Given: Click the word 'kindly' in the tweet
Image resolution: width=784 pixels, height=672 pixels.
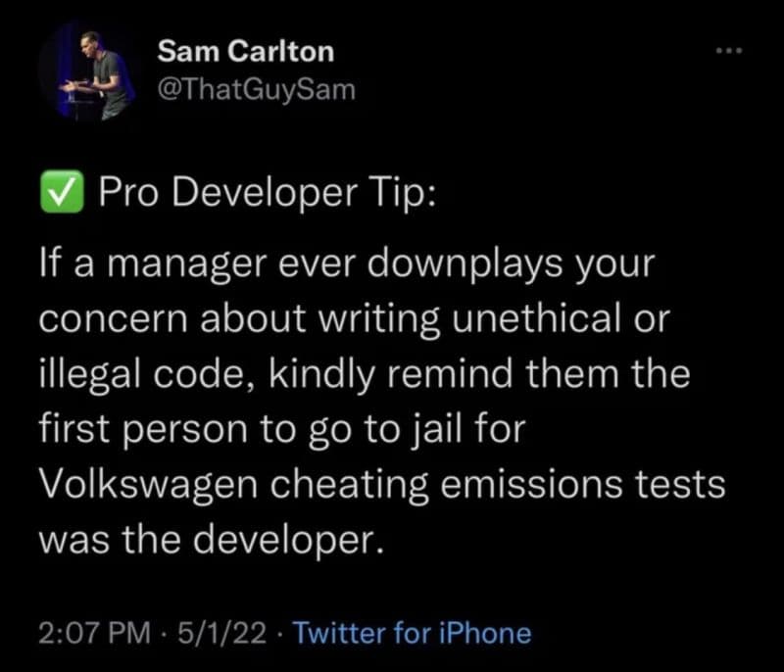Looking at the screenshot, I should 322,373.
